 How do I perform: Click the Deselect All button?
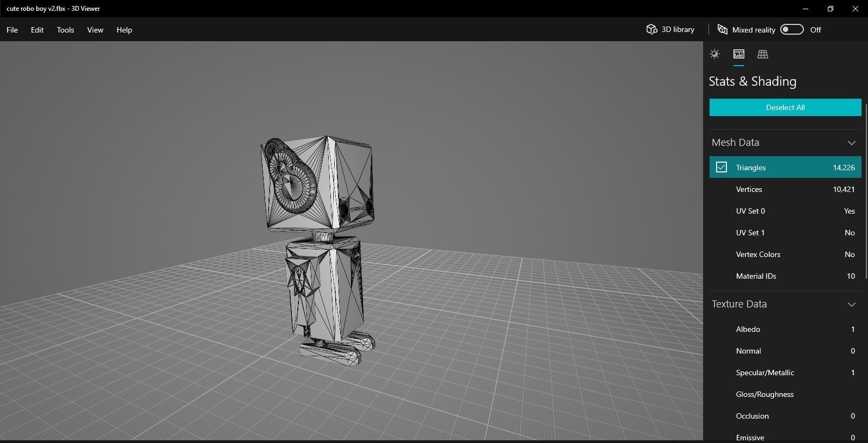(x=785, y=107)
